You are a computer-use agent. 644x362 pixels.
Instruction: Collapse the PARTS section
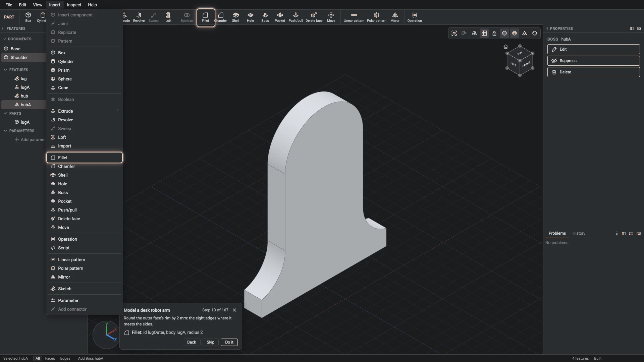(5, 113)
